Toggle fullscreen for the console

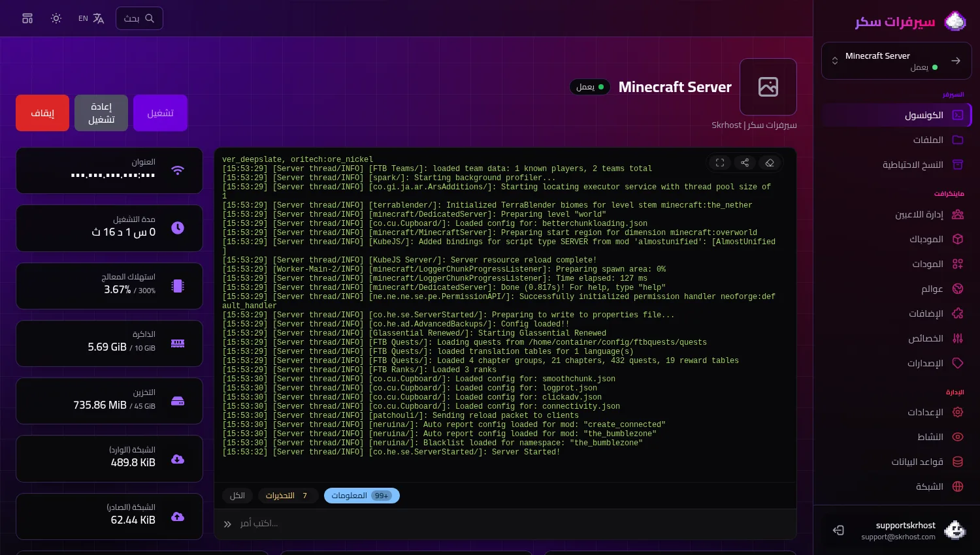click(720, 163)
